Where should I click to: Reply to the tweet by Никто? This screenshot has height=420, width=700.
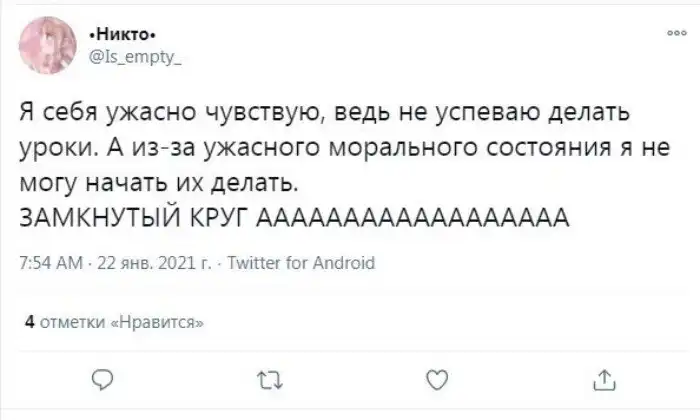tap(101, 380)
